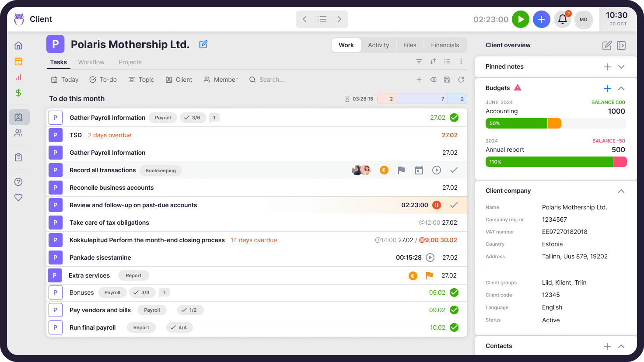644x362 pixels.
Task: Add a new budget with the plus button
Action: [x=607, y=88]
